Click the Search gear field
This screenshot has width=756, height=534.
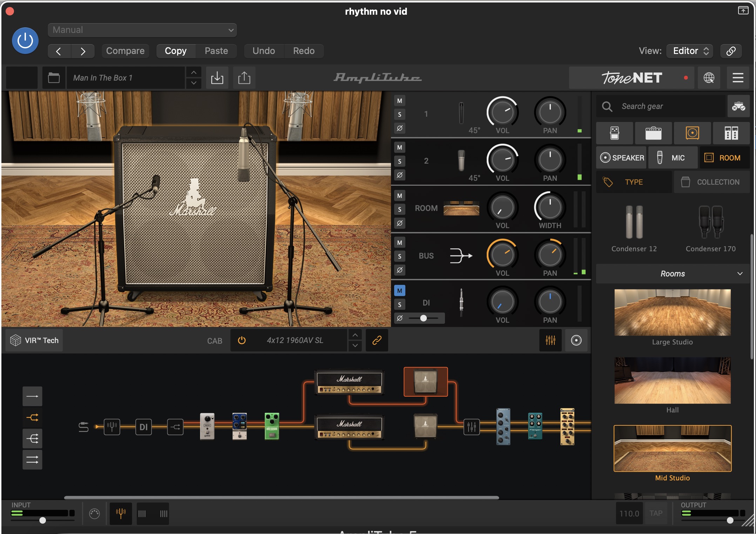tap(661, 106)
